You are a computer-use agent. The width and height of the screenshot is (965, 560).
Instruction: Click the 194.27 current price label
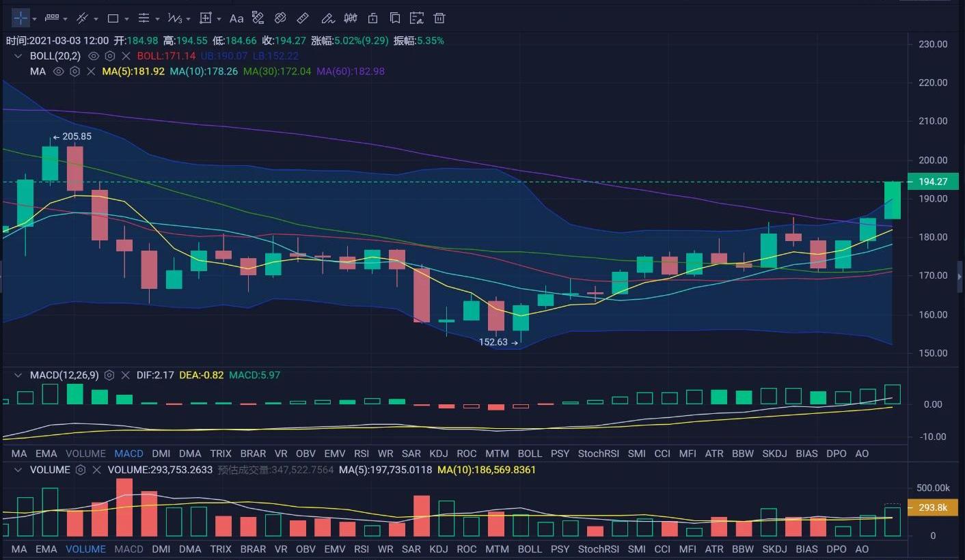[x=933, y=182]
